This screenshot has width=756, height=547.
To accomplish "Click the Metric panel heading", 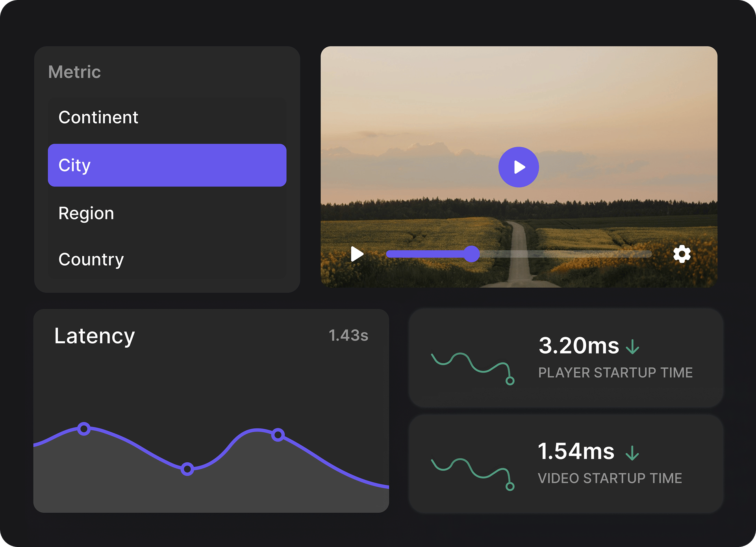I will pos(74,72).
